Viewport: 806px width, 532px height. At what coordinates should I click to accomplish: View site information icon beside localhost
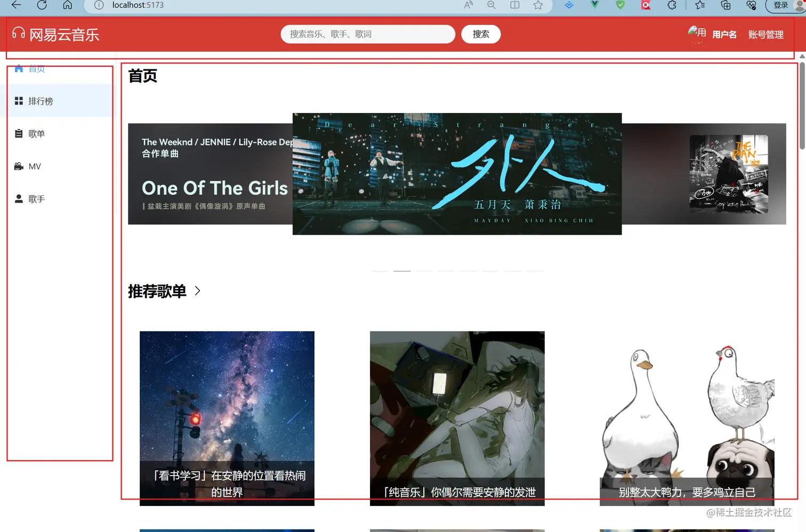(x=99, y=5)
